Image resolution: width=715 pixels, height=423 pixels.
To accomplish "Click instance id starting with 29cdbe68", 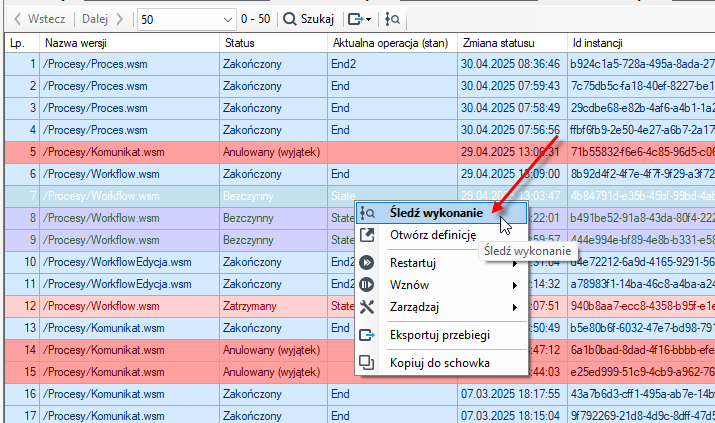I will click(x=642, y=108).
